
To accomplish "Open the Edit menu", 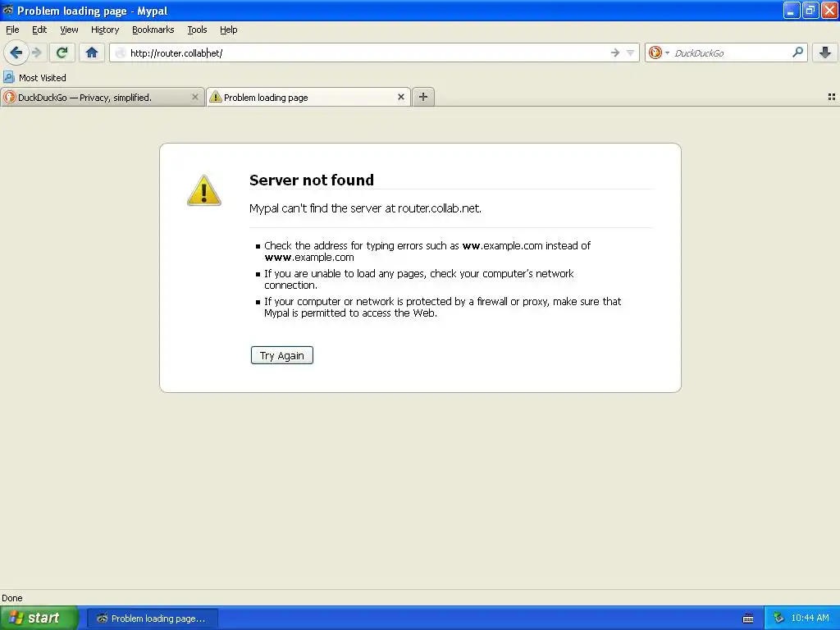I will pyautogui.click(x=39, y=30).
